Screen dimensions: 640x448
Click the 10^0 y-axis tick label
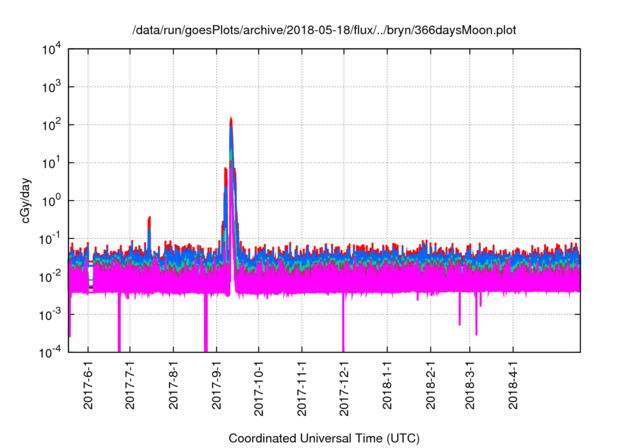(52, 200)
